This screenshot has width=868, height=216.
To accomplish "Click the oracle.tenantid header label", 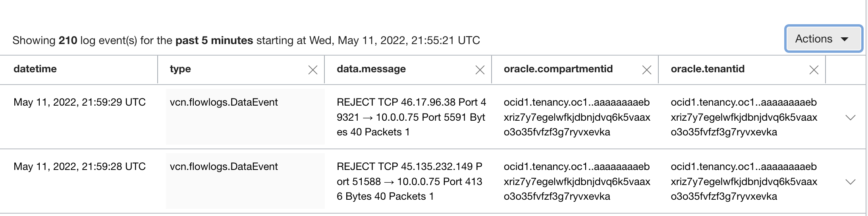I will [x=707, y=69].
